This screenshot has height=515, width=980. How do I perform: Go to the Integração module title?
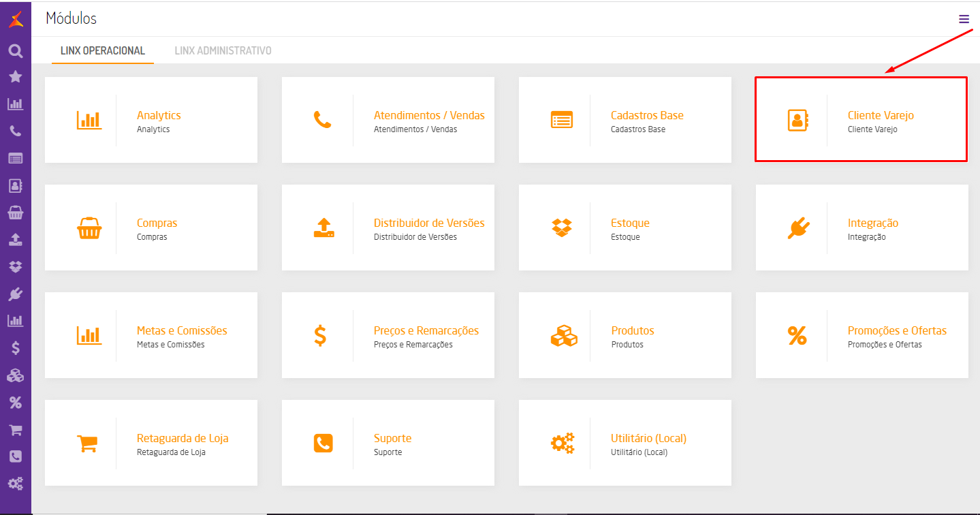coord(873,223)
